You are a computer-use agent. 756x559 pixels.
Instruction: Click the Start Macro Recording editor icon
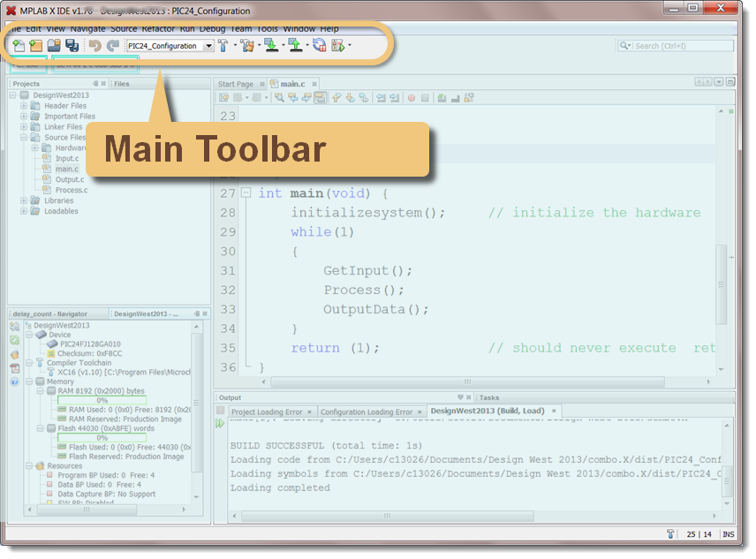(411, 99)
